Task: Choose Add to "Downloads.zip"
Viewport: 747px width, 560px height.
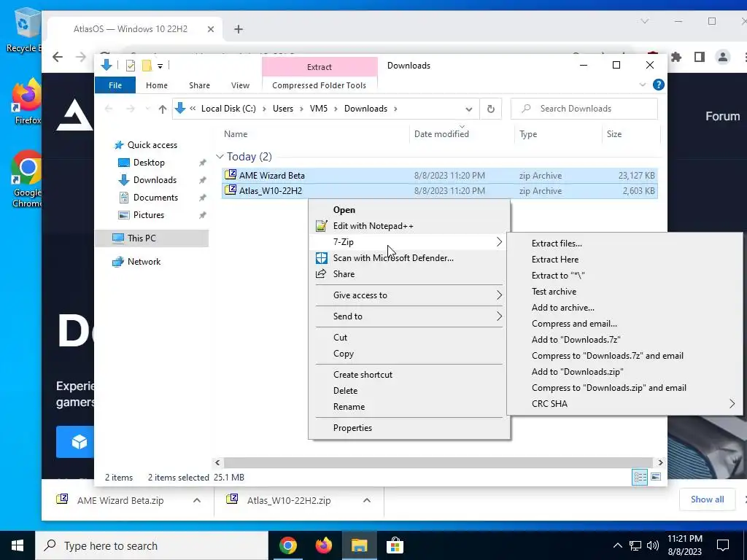Action: tap(578, 372)
